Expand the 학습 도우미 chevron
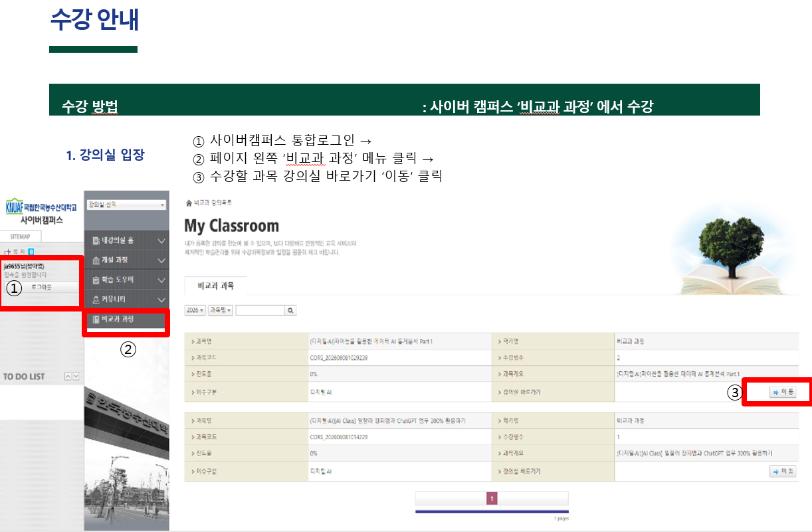812x532 pixels. coord(161,280)
